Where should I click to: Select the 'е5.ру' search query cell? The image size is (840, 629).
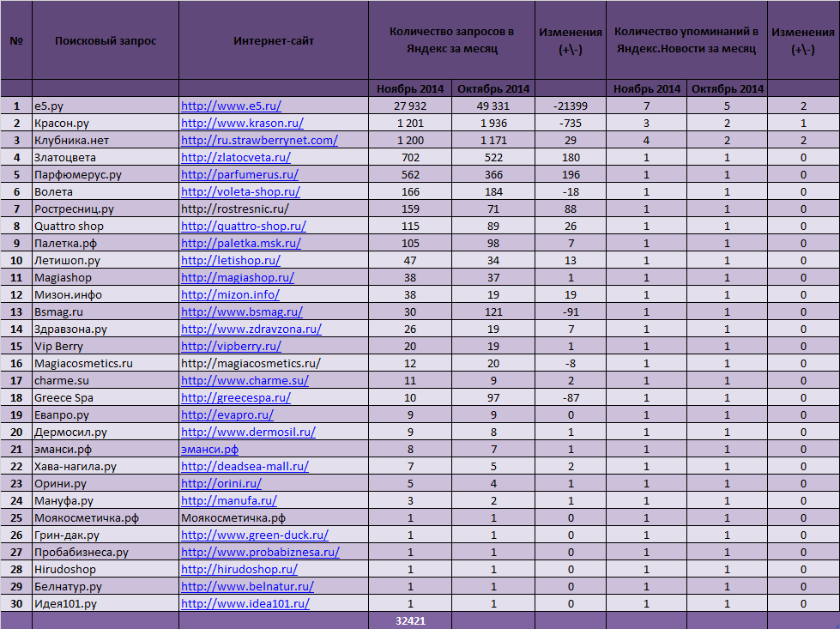pos(106,106)
